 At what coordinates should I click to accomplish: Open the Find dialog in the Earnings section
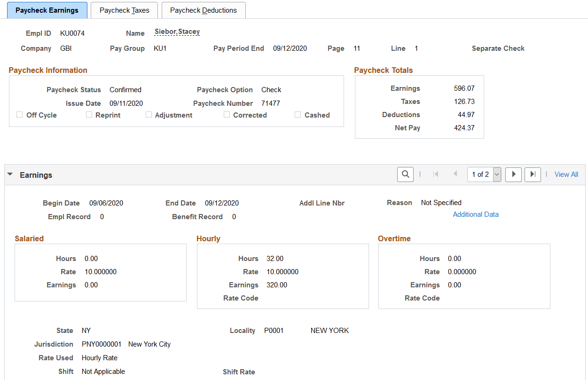click(x=405, y=174)
